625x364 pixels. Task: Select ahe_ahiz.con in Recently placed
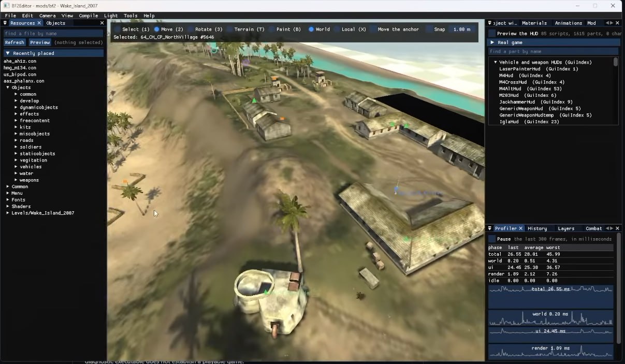click(20, 61)
